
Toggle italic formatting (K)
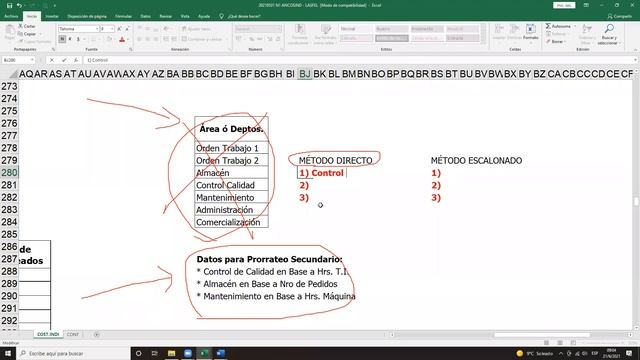(x=70, y=39)
